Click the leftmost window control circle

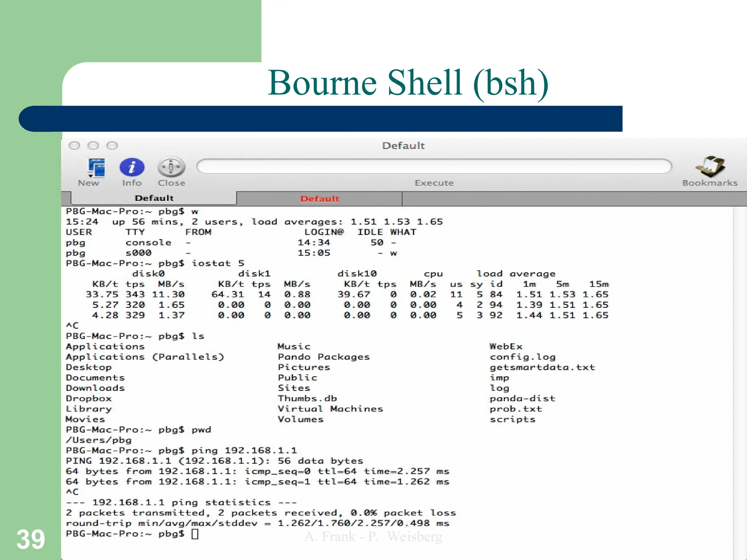point(74,146)
